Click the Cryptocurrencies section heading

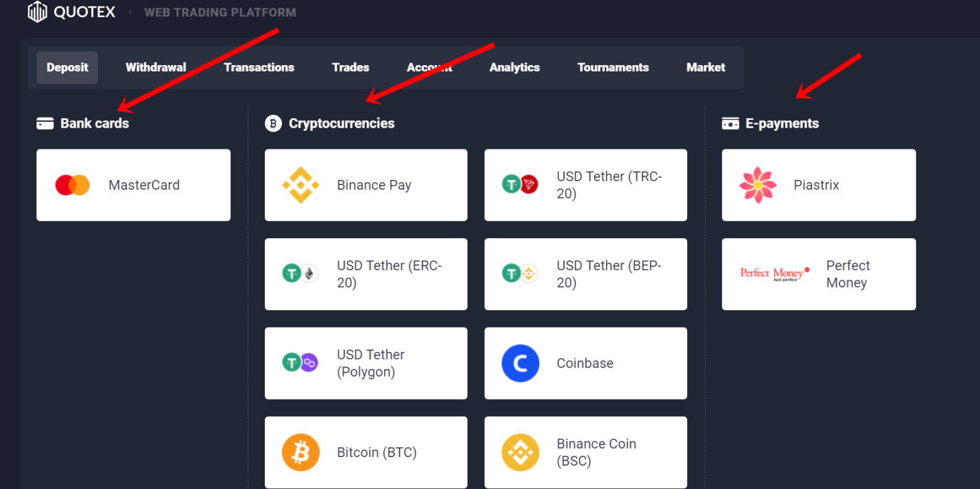tap(341, 124)
